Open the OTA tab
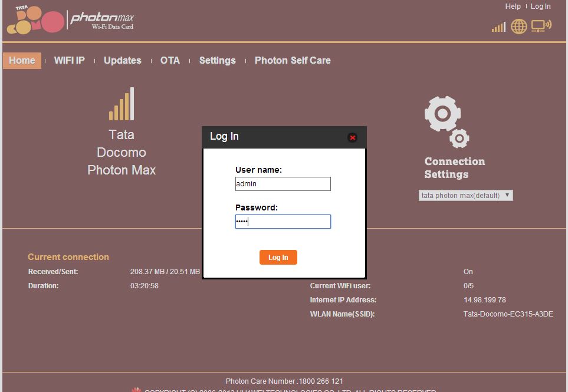The width and height of the screenshot is (568, 392). [x=170, y=61]
